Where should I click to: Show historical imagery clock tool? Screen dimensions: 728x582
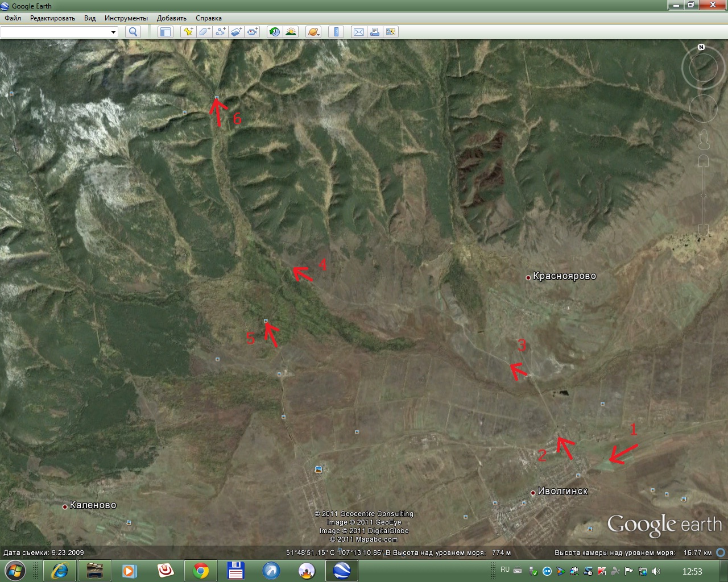click(x=275, y=32)
